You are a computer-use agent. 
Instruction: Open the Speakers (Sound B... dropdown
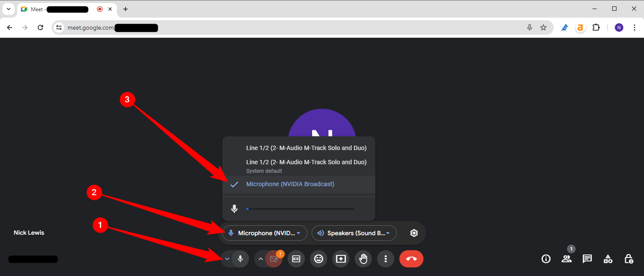coord(354,233)
